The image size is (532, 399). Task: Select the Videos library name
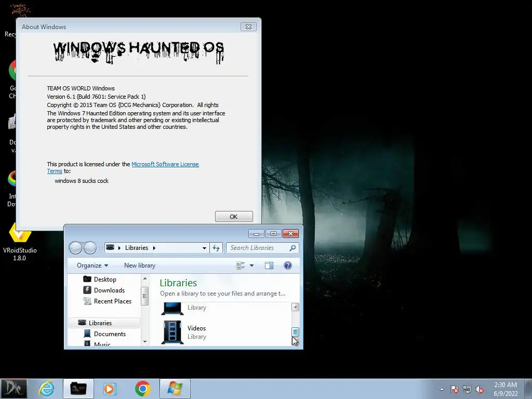[x=197, y=328]
